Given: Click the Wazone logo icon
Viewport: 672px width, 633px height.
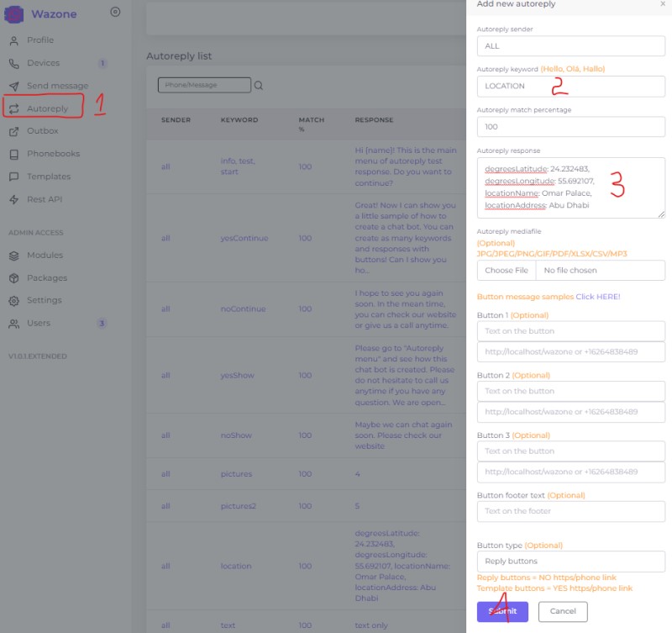Looking at the screenshot, I should [14, 13].
